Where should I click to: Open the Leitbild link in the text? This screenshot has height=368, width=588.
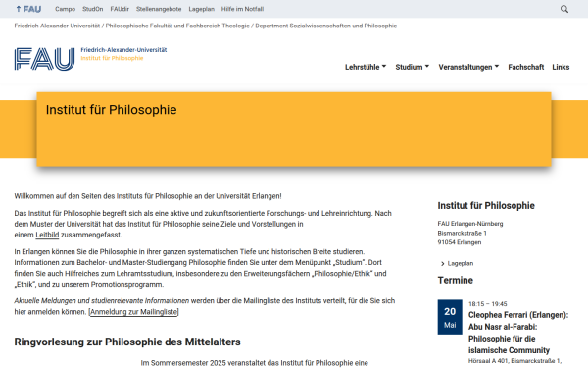point(47,235)
